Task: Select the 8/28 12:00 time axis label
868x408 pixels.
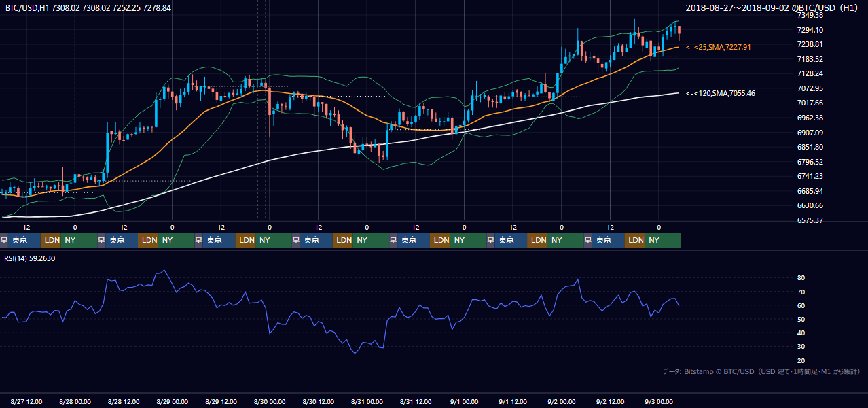Action: (124, 401)
